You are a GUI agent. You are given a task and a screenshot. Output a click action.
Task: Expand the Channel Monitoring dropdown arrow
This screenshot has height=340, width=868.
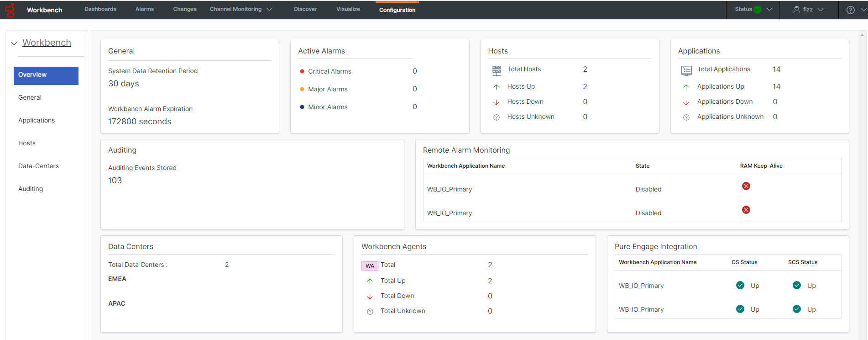[269, 9]
